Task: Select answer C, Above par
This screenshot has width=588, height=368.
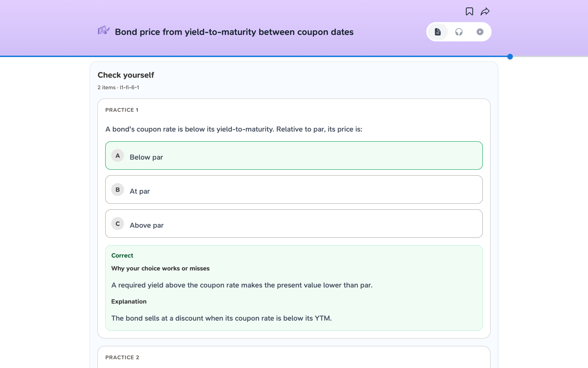Action: (x=294, y=224)
